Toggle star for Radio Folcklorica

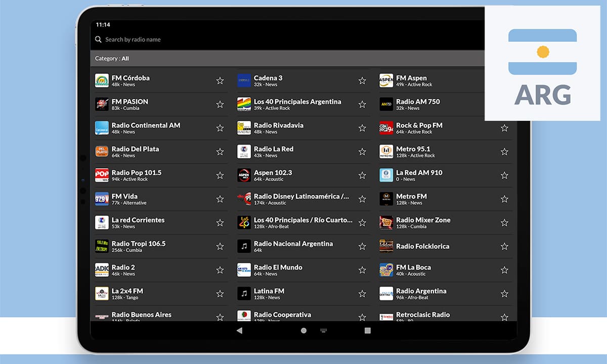point(504,246)
